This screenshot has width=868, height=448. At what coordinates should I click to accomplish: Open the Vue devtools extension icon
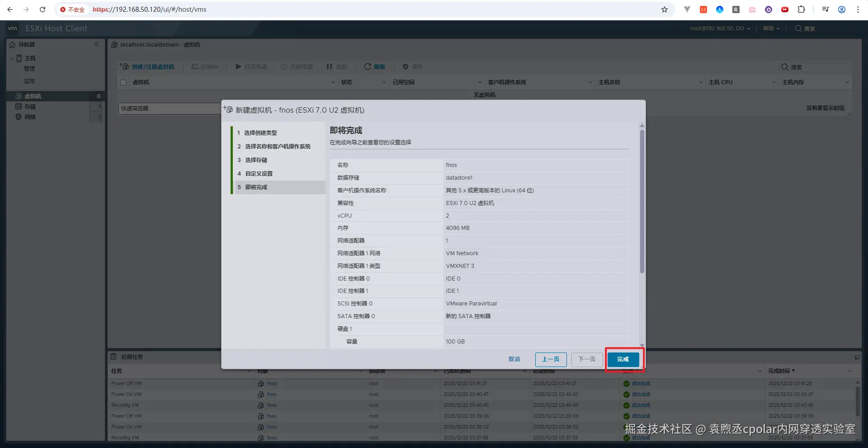pos(687,10)
